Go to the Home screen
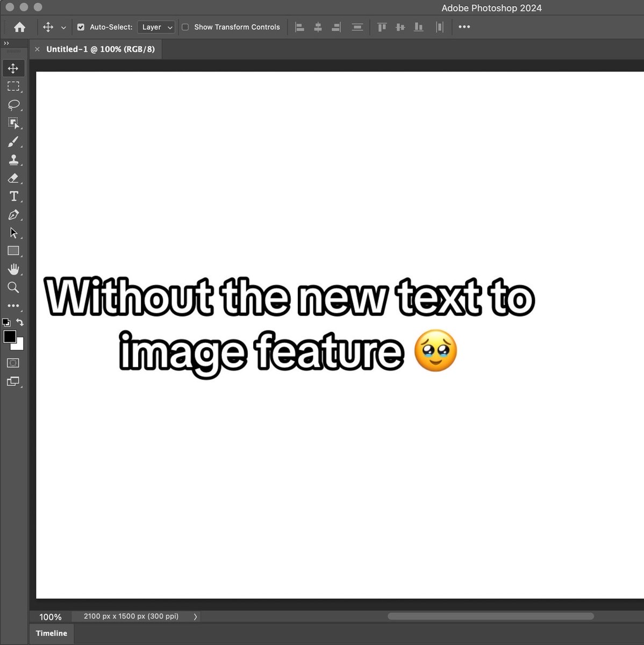The image size is (644, 645). [19, 27]
